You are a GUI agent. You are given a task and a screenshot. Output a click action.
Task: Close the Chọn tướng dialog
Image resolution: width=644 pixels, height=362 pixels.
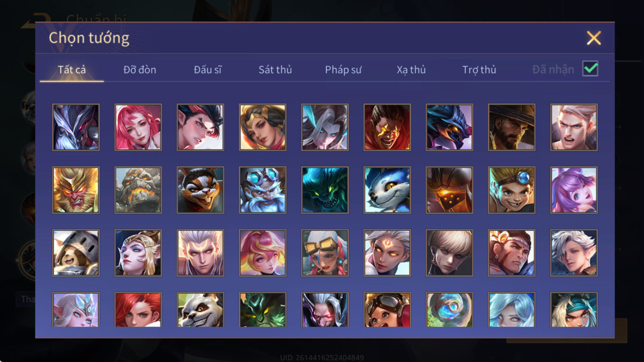tap(594, 38)
